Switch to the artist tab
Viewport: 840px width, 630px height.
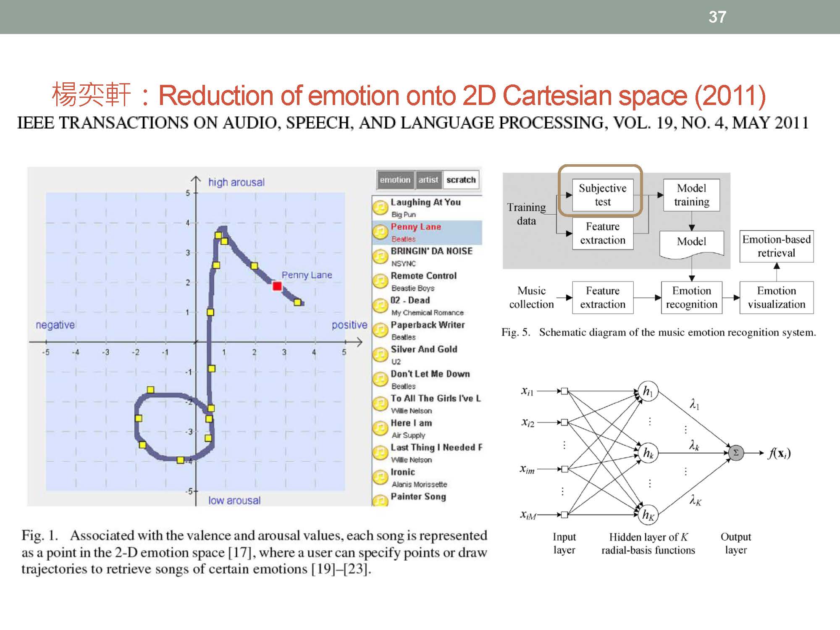point(428,180)
